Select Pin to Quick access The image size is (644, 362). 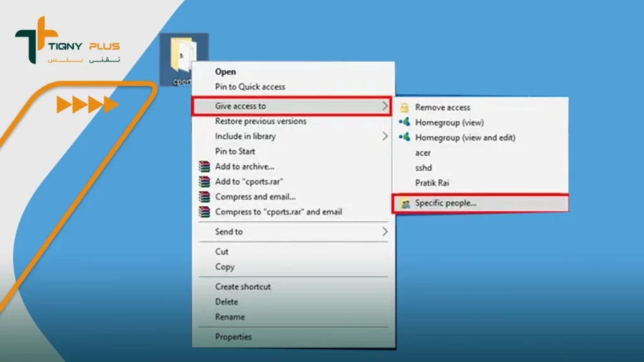point(250,87)
